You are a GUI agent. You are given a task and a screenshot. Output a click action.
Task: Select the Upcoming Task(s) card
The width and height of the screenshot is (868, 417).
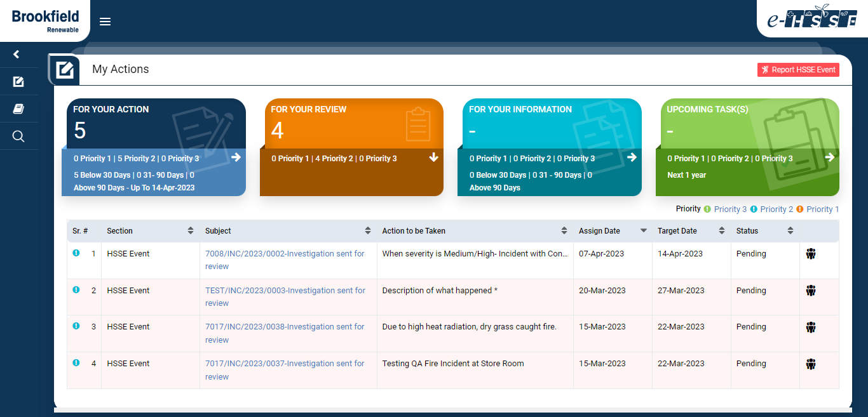[747, 147]
